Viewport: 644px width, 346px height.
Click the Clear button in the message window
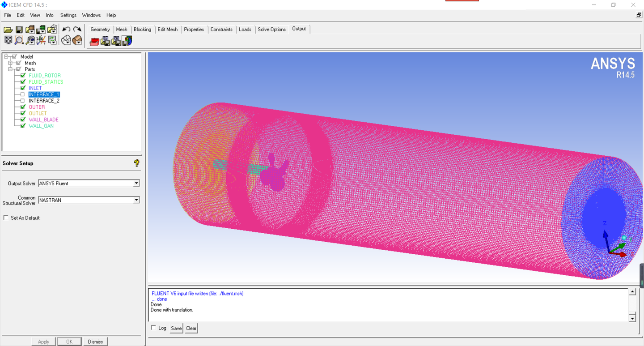point(191,328)
